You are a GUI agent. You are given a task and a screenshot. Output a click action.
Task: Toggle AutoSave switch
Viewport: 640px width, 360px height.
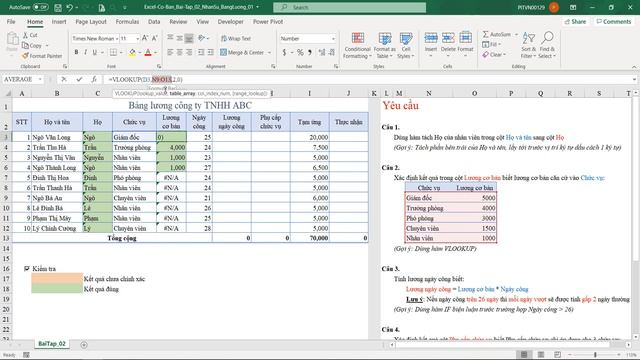[x=40, y=7]
